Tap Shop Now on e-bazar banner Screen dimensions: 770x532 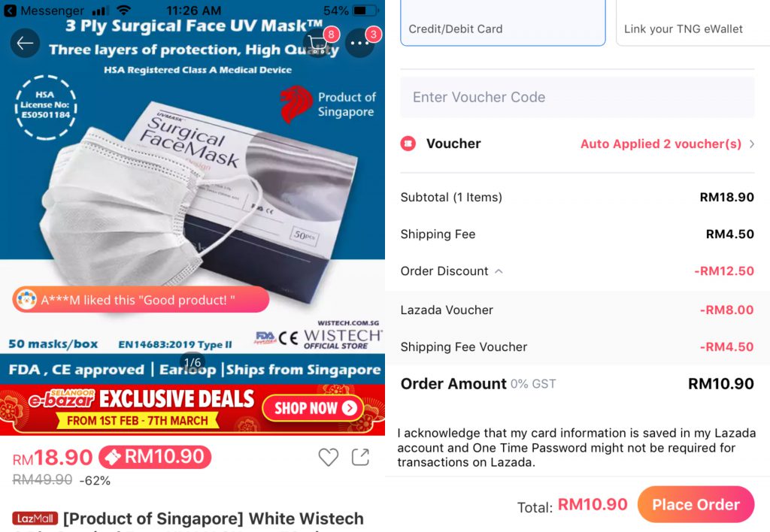click(314, 408)
